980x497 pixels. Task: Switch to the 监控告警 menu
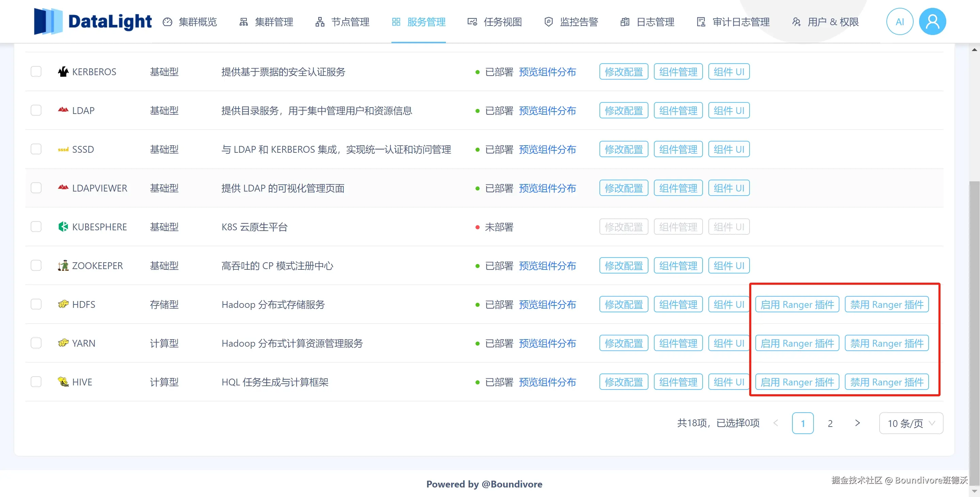click(571, 22)
